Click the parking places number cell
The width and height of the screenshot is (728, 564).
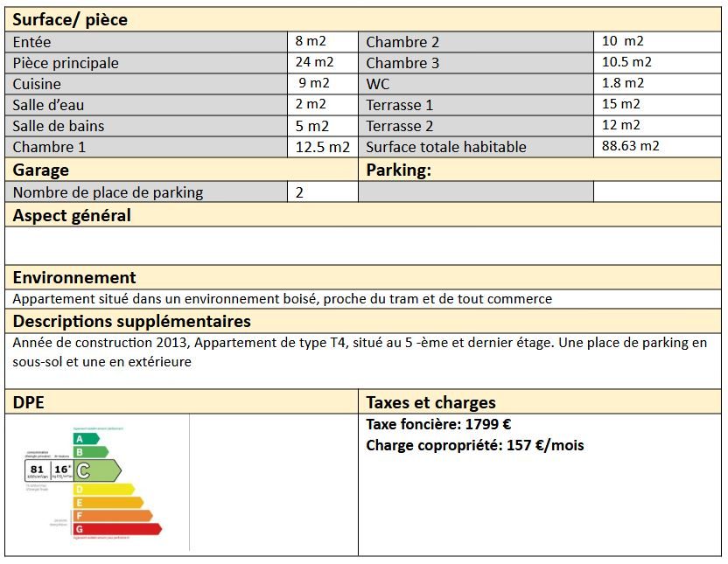coord(323,192)
